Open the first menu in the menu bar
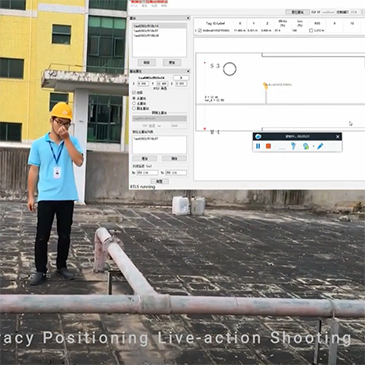Viewport: 365px width, 365px height. [134, 6]
